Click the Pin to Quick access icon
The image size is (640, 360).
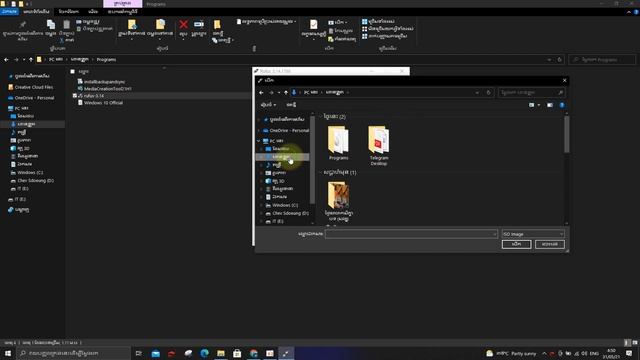point(22,25)
